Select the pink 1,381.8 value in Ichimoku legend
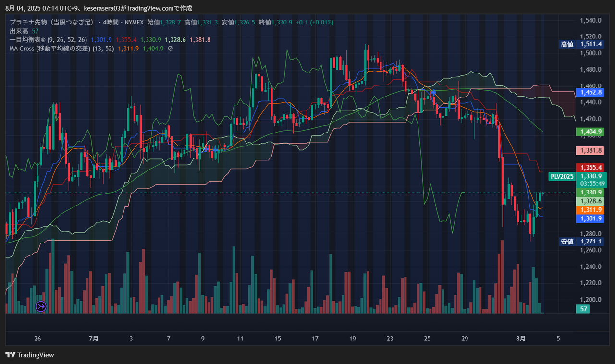Viewport: 615px width, 364px height. (x=200, y=39)
